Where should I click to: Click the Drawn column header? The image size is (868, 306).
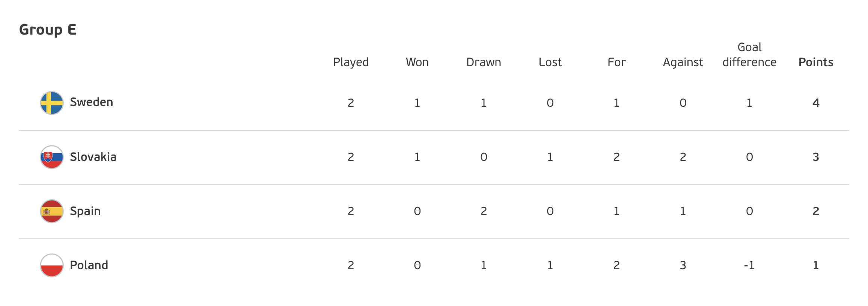484,62
